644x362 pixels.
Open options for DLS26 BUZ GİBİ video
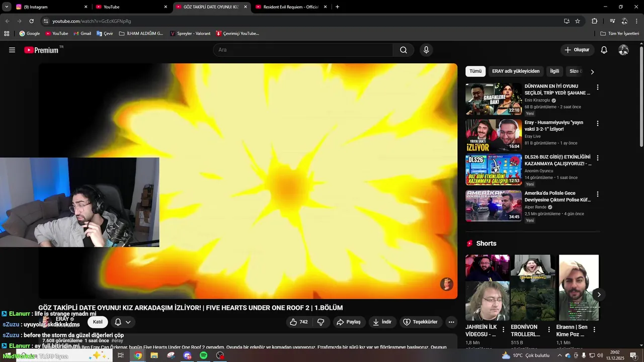[x=597, y=158]
